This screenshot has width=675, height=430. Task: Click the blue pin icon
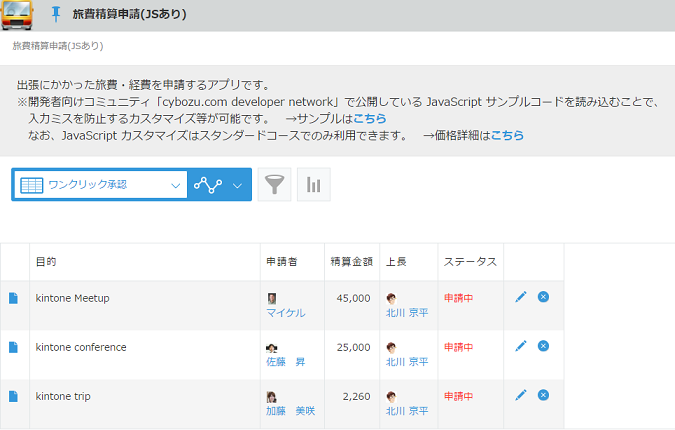56,14
